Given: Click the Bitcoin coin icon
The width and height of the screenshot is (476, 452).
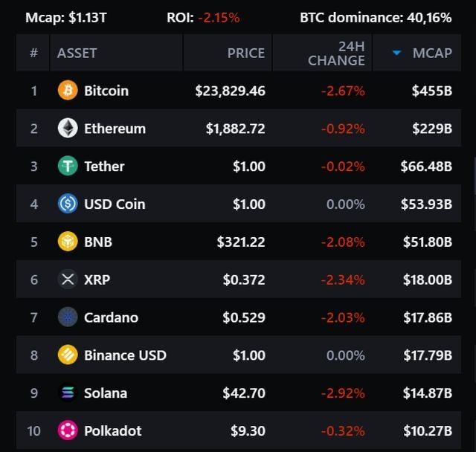Looking at the screenshot, I should tap(68, 91).
